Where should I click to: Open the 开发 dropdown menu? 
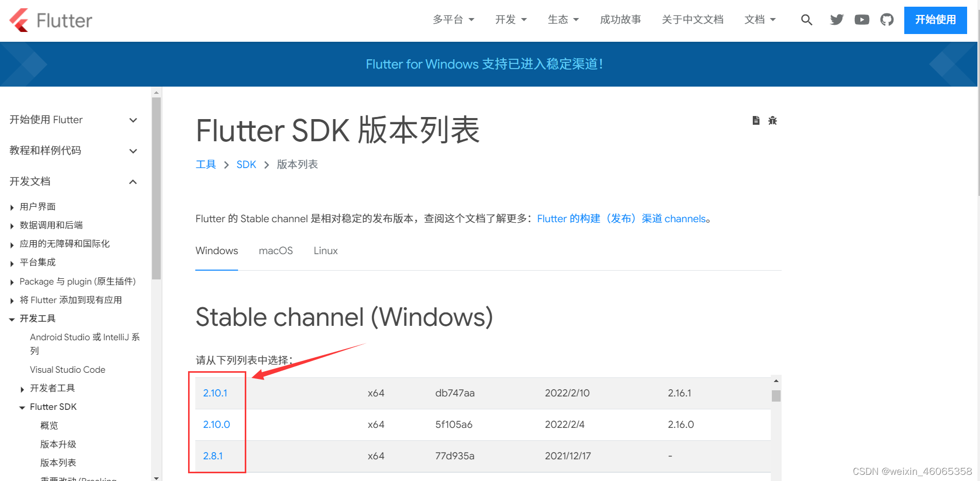(x=511, y=20)
